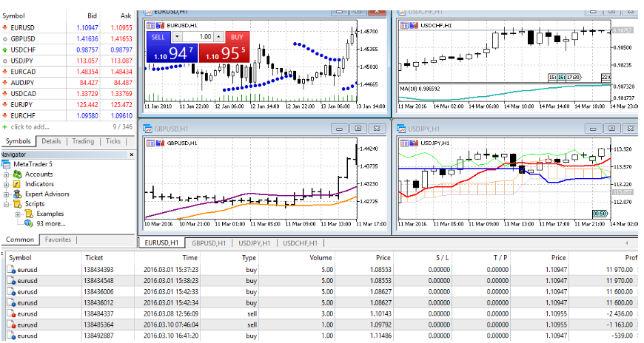
Task: Open '93 more...' scripts item
Action: 50,224
